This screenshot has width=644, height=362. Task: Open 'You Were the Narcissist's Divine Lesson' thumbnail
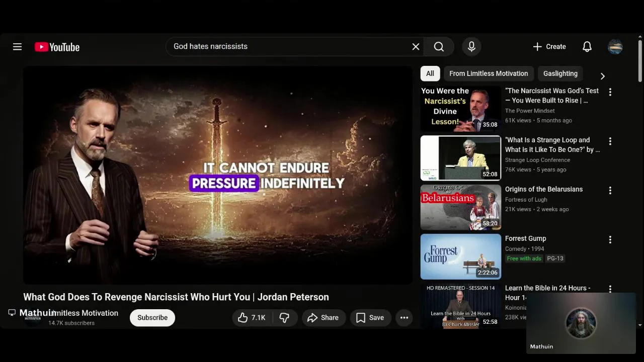coord(461,109)
